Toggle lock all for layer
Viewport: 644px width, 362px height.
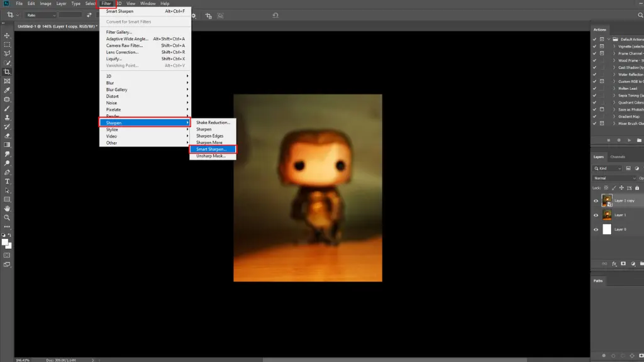pos(637,188)
